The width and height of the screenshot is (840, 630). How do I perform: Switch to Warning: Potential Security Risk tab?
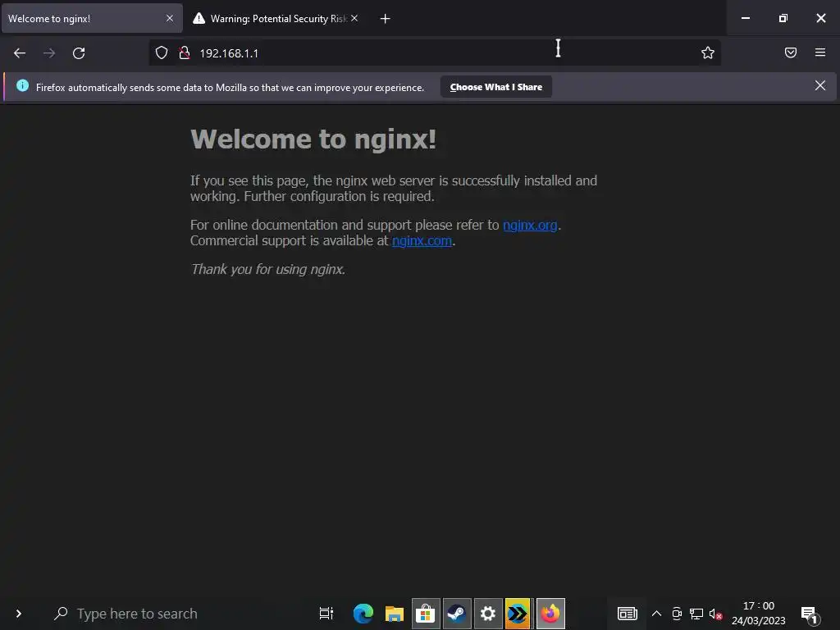[276, 19]
